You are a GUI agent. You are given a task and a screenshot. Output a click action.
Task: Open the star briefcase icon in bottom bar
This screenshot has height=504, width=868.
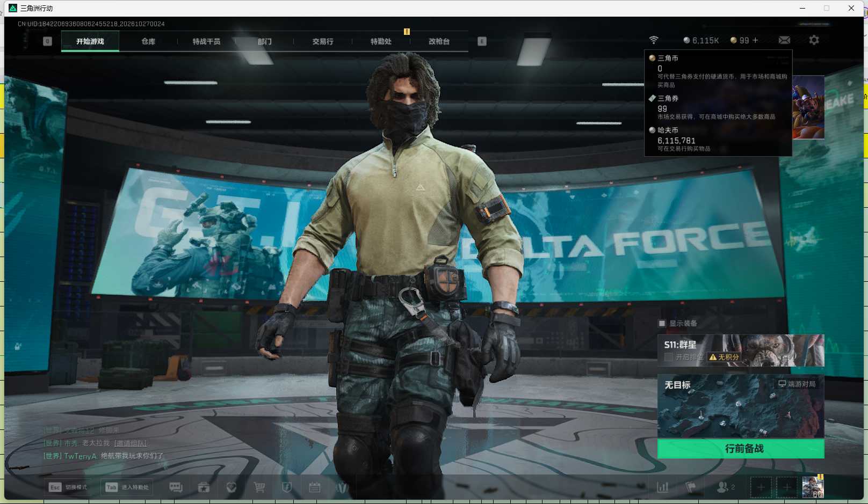coord(204,487)
